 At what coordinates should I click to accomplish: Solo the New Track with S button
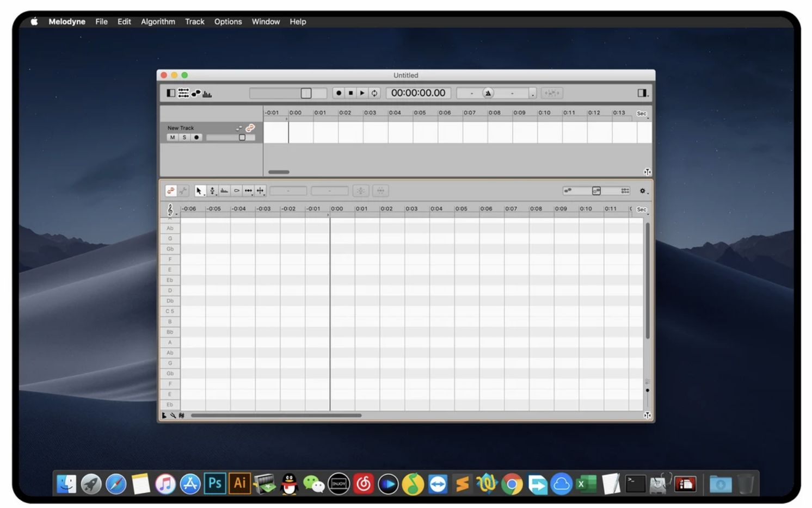[x=184, y=138]
